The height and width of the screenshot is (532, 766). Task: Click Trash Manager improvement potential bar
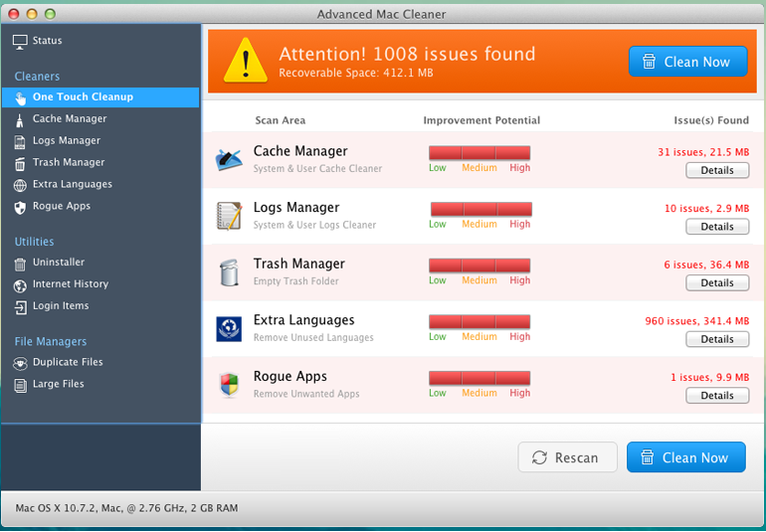click(479, 266)
